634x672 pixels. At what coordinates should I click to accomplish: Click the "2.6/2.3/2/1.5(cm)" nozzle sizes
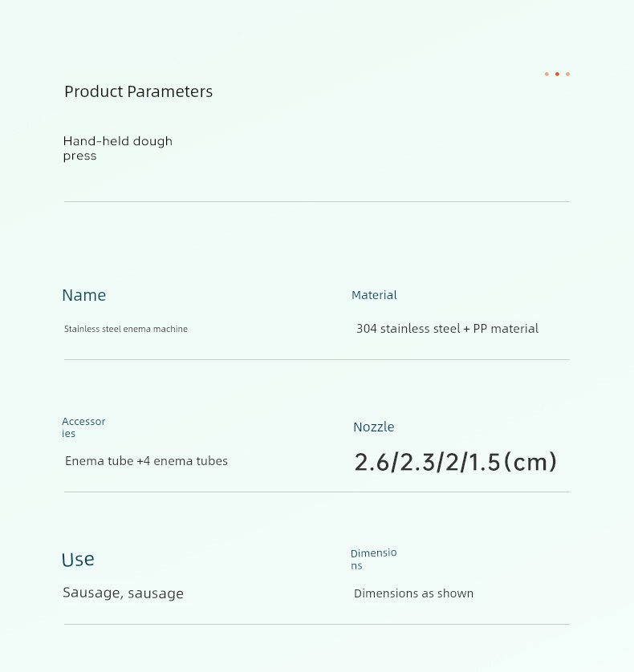(455, 463)
